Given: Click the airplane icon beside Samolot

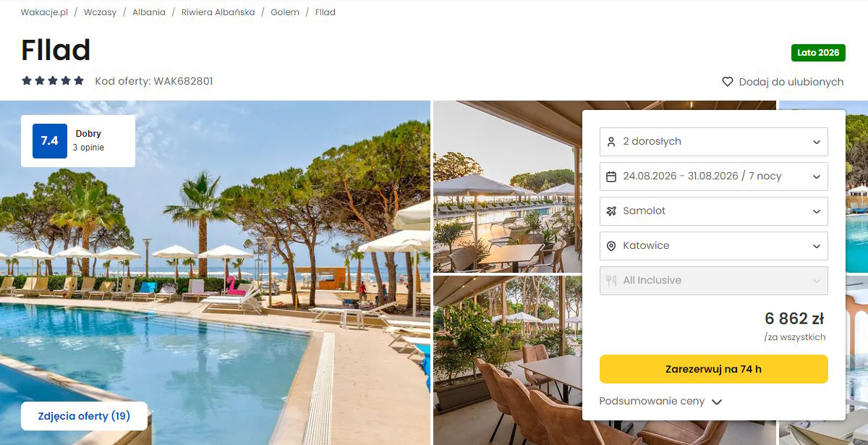Looking at the screenshot, I should pos(611,211).
